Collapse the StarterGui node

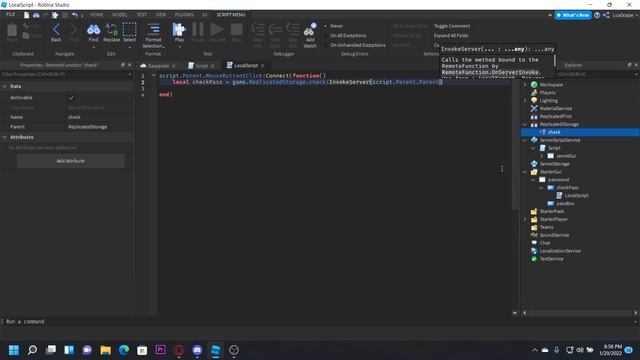coord(525,172)
